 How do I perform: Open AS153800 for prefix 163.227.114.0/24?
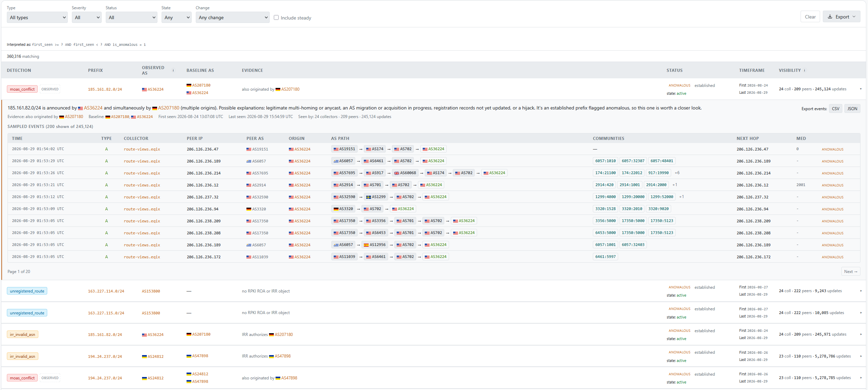(x=151, y=291)
